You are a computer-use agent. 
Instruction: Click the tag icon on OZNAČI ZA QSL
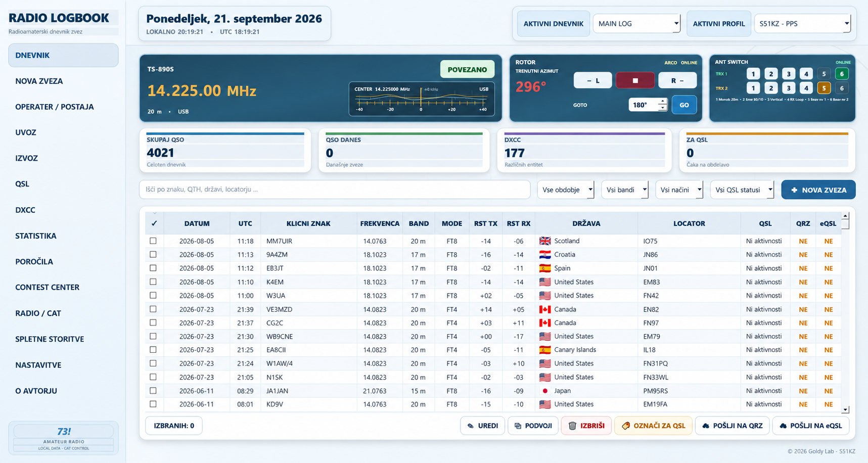tap(625, 426)
